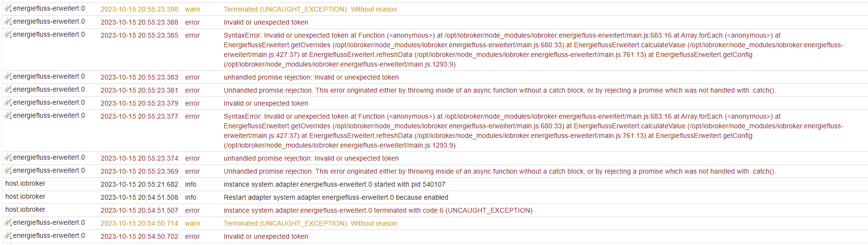Click the adapter icon in the 20:55:23.379 row
This screenshot has height=245, width=868.
(8, 103)
